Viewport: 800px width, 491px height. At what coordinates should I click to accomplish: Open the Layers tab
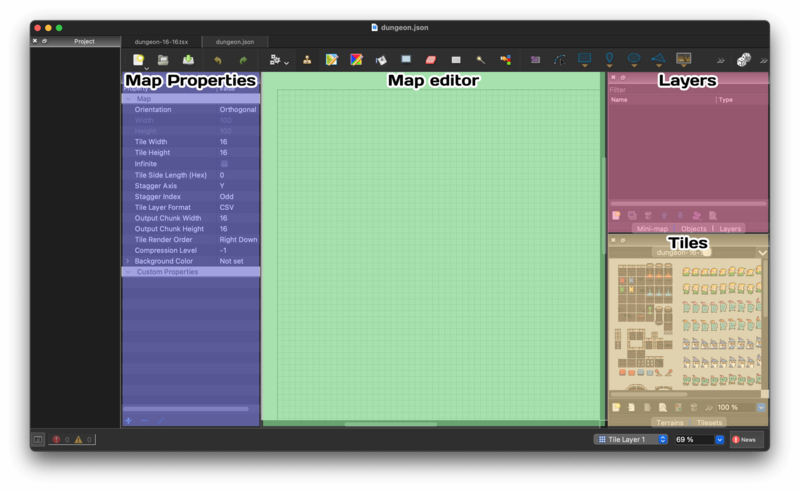(x=730, y=229)
